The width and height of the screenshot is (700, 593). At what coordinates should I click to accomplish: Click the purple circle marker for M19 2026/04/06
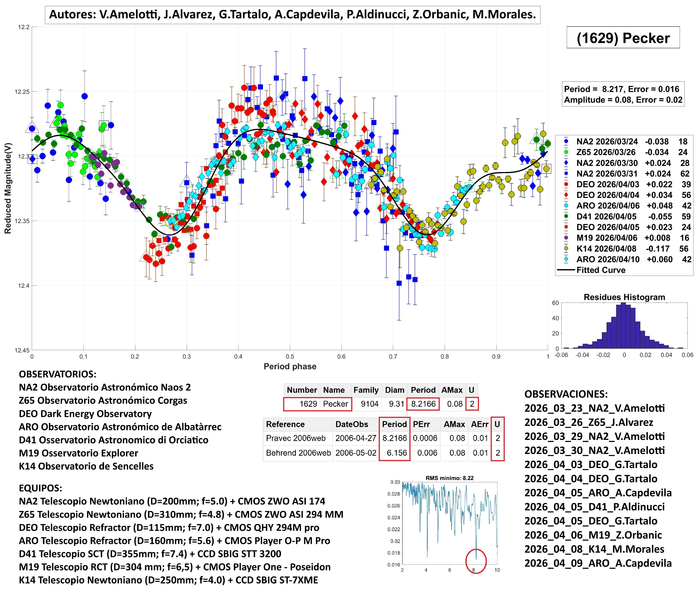click(566, 238)
